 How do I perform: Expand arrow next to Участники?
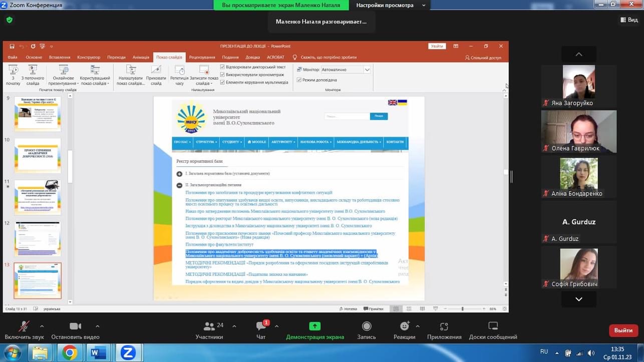pos(234,326)
